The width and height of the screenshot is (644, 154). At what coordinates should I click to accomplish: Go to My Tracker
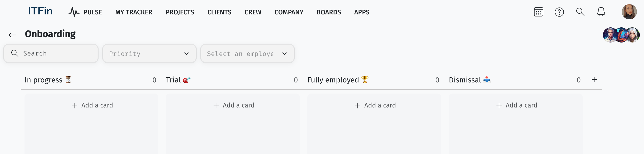click(134, 12)
